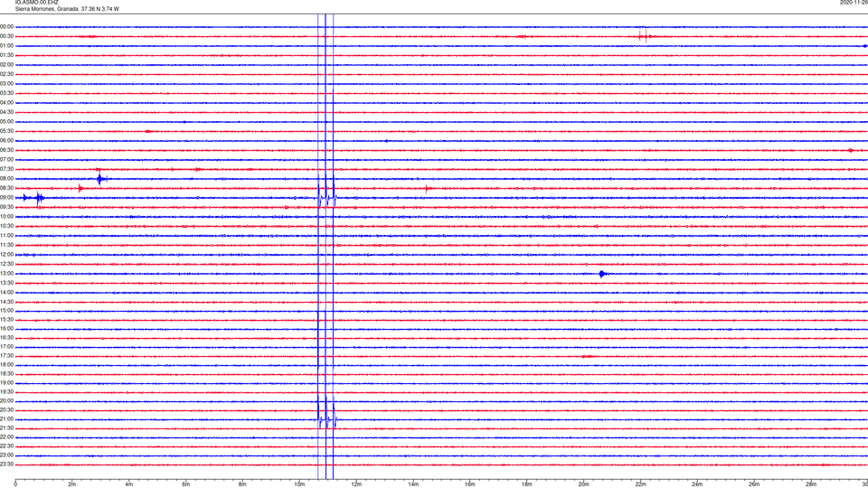
Task: Click the 20m axis tick label
Action: click(583, 484)
